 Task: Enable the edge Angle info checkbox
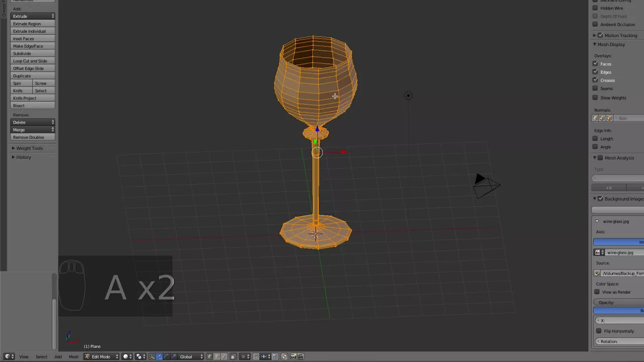coord(595,147)
